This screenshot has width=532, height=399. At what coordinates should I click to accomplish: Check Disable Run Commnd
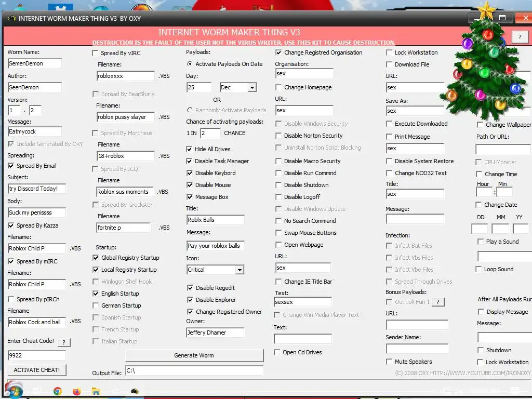(278, 173)
